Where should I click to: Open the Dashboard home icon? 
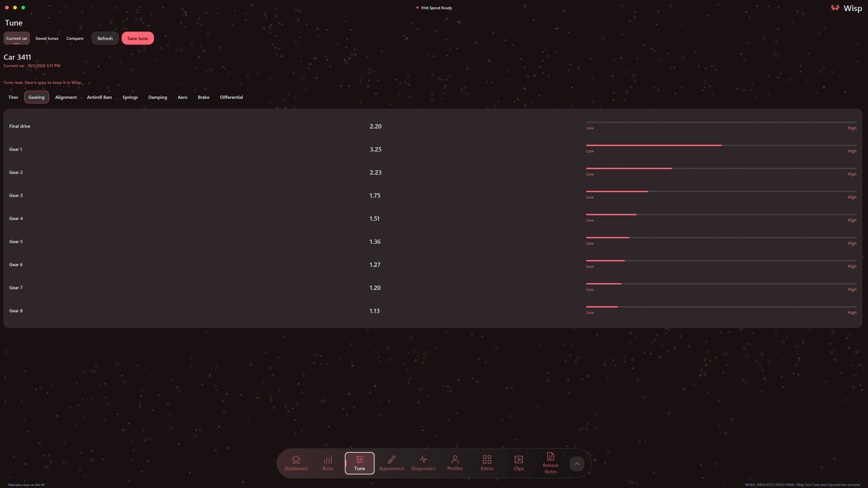pyautogui.click(x=296, y=459)
